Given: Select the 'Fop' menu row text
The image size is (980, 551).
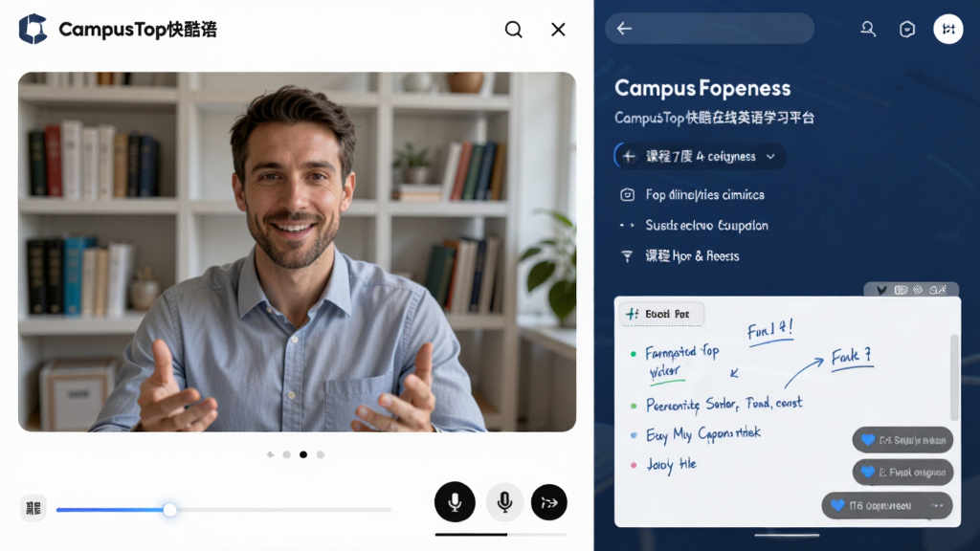Looking at the screenshot, I should click(x=705, y=195).
